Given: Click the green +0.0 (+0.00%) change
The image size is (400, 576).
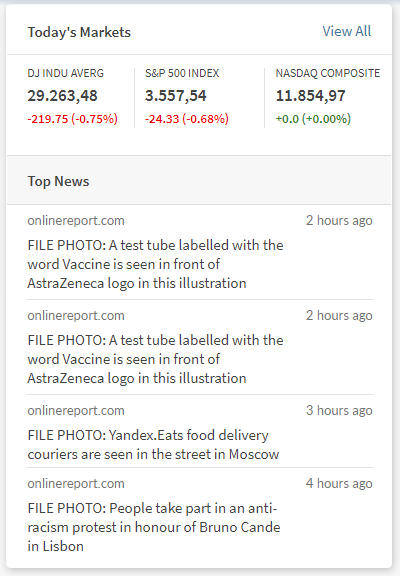Looking at the screenshot, I should 313,119.
